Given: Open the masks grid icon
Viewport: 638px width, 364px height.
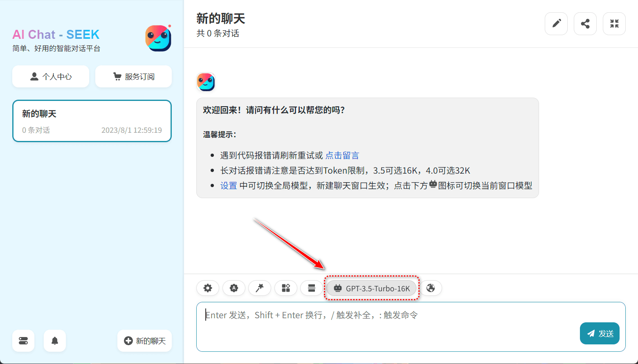Looking at the screenshot, I should 285,288.
